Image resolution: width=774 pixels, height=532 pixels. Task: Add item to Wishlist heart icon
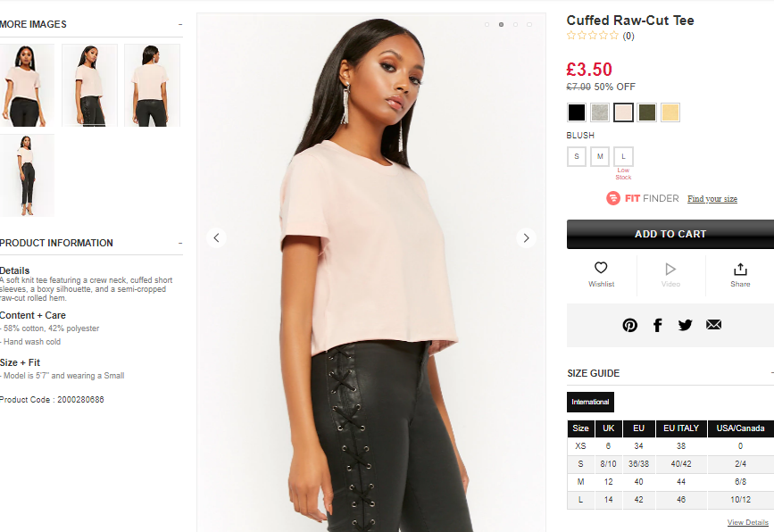[601, 268]
